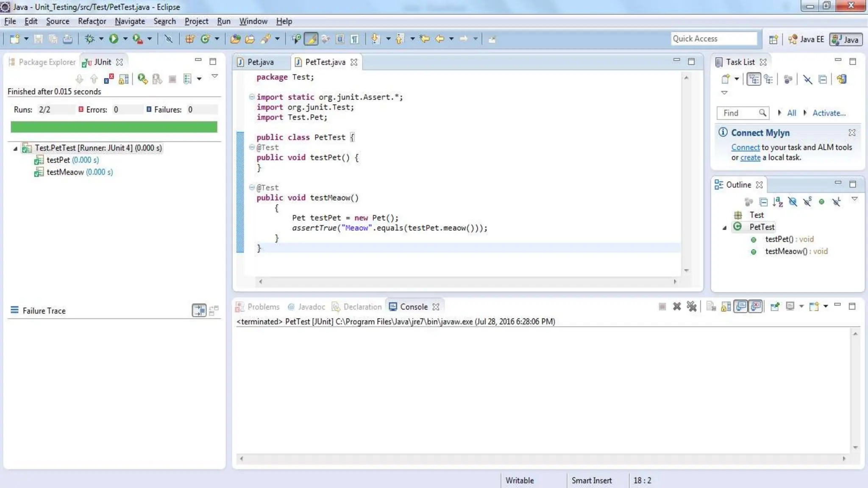Viewport: 868px width, 488px height.
Task: Click the Quick Access search field
Action: [713, 39]
